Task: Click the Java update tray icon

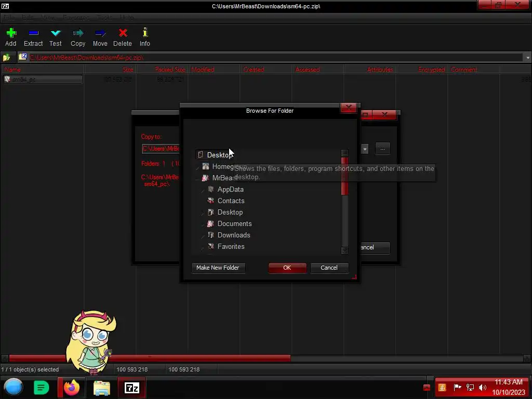Action: (442, 388)
